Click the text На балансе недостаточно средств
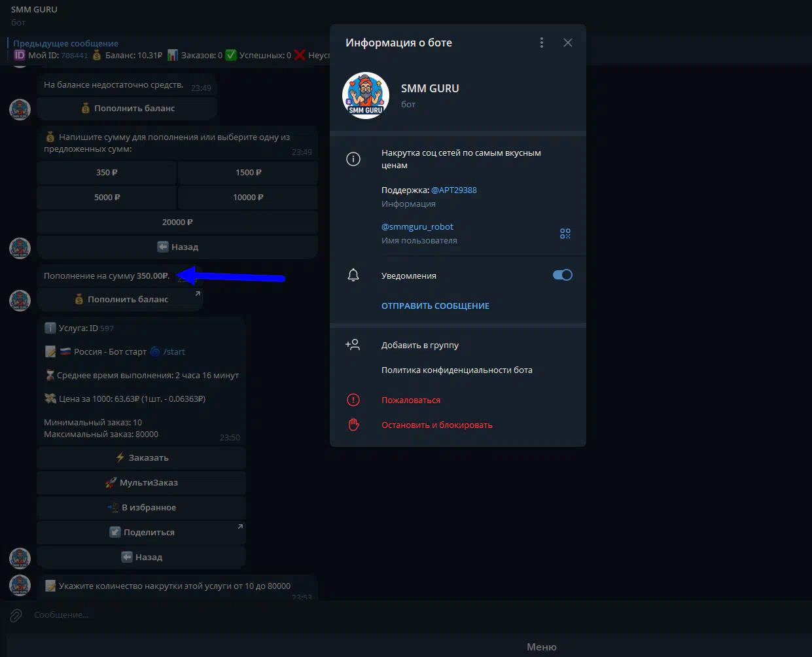The image size is (812, 657). [114, 85]
